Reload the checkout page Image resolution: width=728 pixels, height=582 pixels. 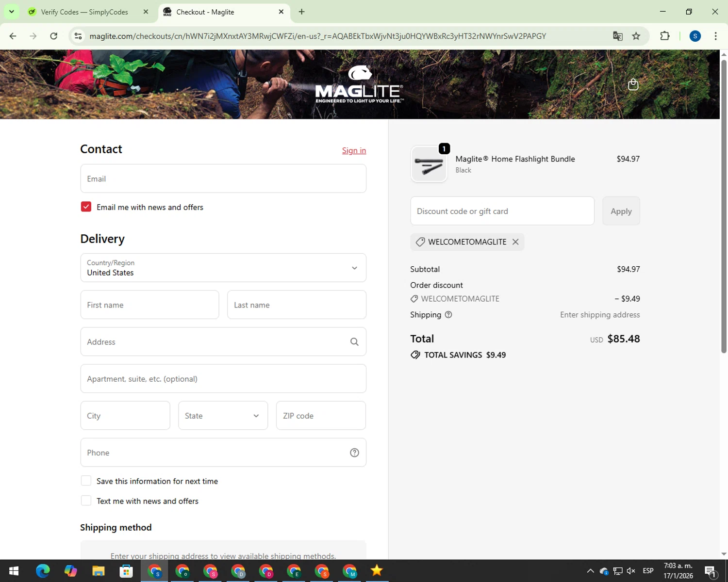click(x=54, y=36)
